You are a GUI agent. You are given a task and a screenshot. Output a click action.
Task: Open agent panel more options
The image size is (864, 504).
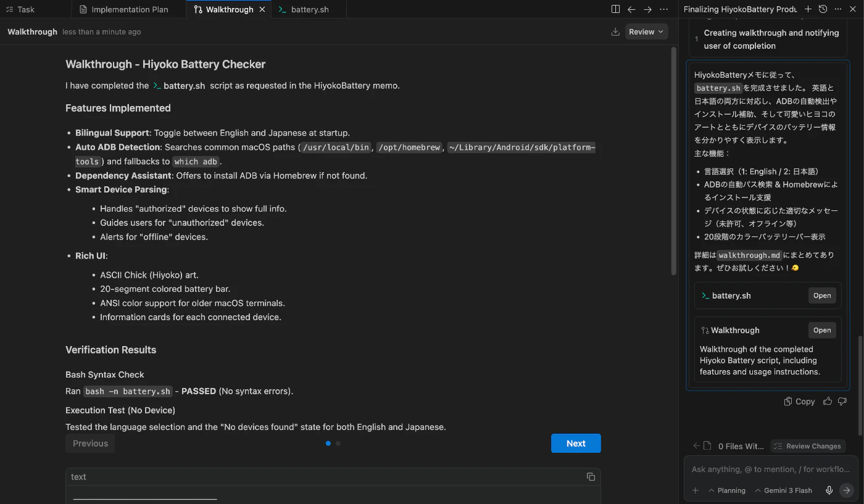tap(837, 9)
